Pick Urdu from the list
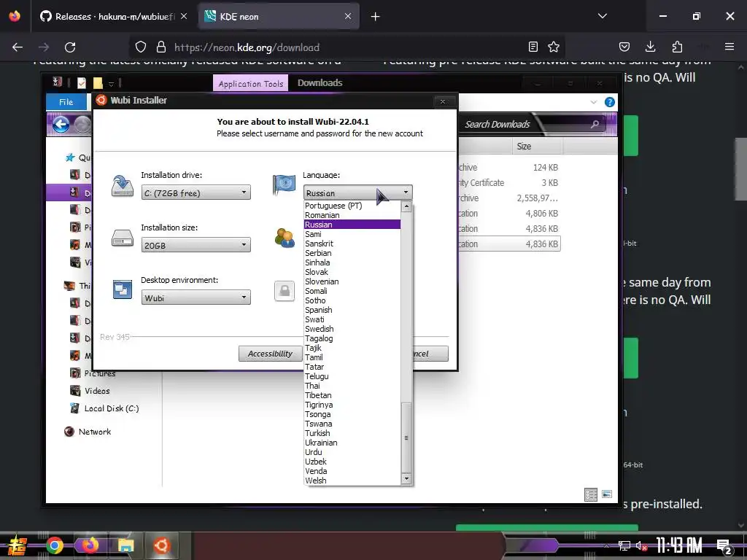 352,452
